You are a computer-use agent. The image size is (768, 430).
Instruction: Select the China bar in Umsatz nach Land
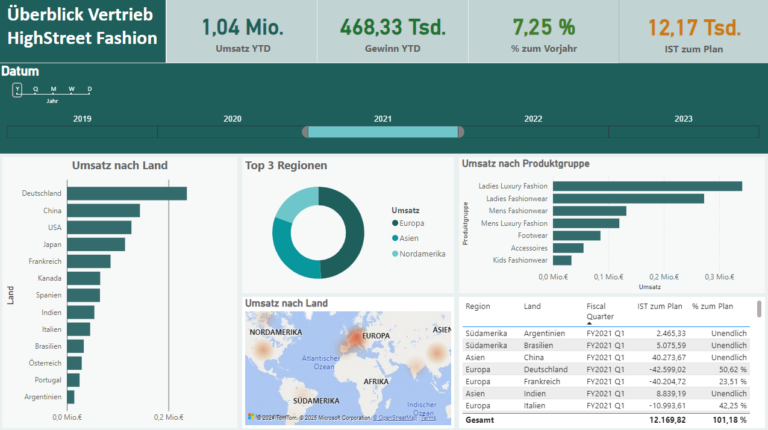click(103, 211)
